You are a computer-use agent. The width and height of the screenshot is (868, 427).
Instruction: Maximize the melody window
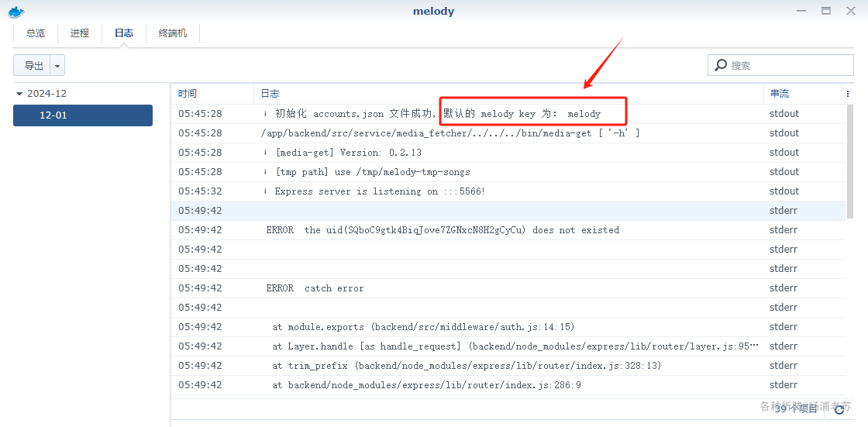(826, 11)
